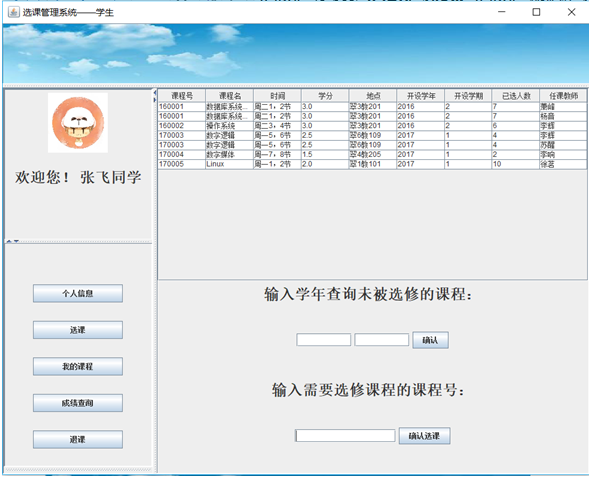Open the 选课 page

click(x=78, y=330)
